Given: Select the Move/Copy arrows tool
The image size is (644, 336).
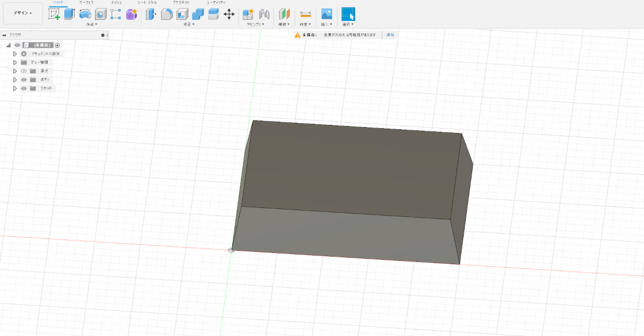Looking at the screenshot, I should (229, 14).
